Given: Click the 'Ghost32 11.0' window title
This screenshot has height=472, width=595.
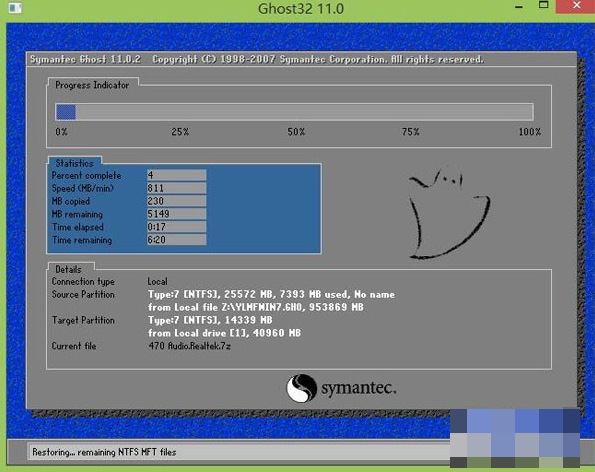Looking at the screenshot, I should pyautogui.click(x=301, y=9).
